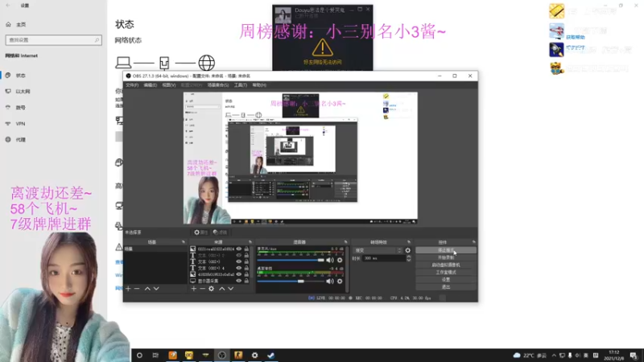The height and width of the screenshot is (362, 644).
Task: Move the scene down in the Scenes panel
Action: click(x=156, y=289)
